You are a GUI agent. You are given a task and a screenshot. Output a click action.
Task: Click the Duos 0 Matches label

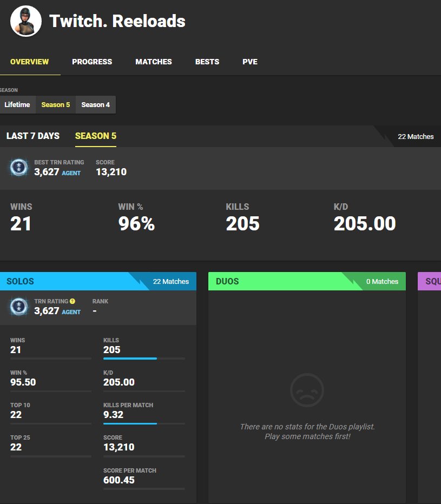click(x=382, y=282)
